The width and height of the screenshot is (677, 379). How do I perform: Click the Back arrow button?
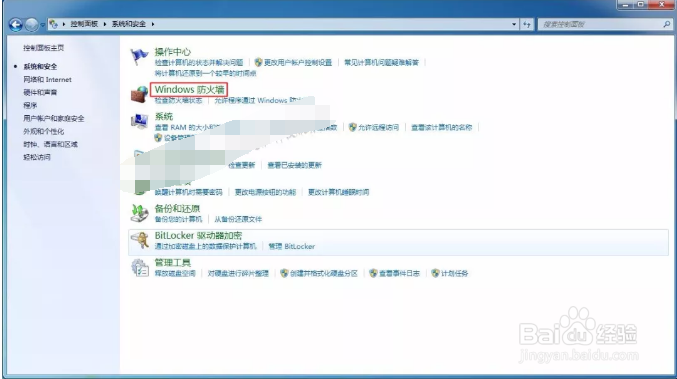point(16,25)
